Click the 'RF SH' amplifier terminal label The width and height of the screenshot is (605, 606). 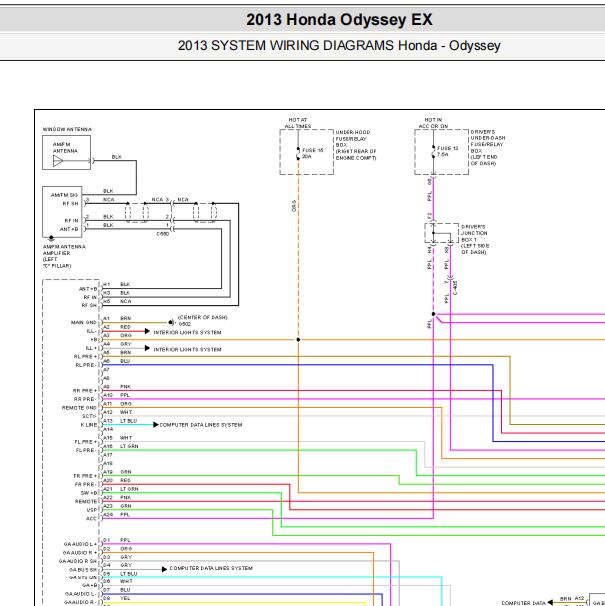pyautogui.click(x=71, y=204)
